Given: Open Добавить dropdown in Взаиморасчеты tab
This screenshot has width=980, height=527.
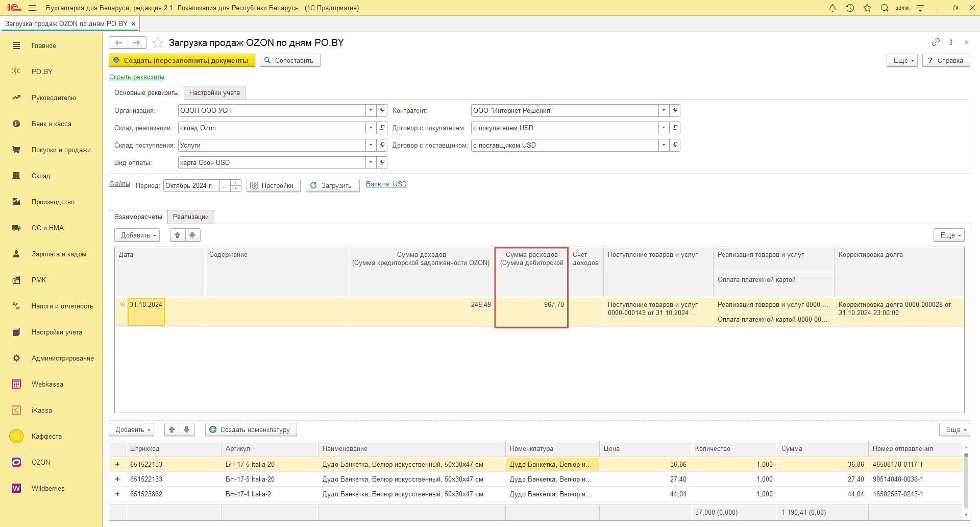Looking at the screenshot, I should click(137, 235).
